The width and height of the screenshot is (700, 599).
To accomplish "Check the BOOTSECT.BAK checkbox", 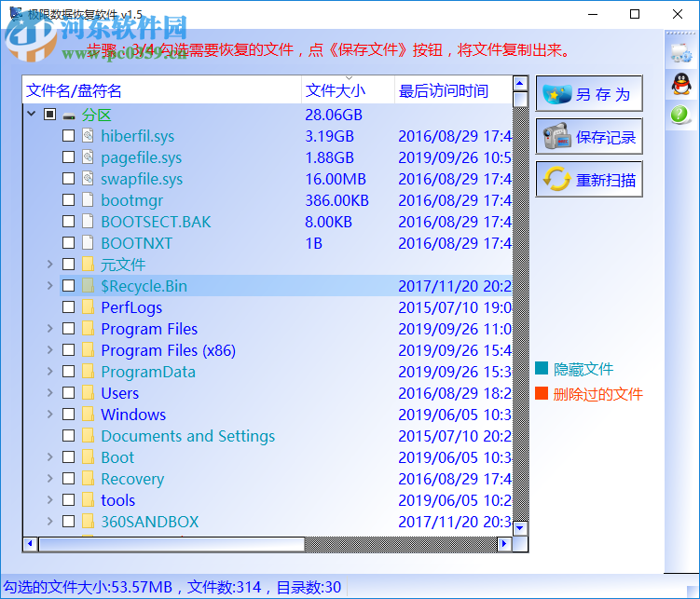I will 68,221.
